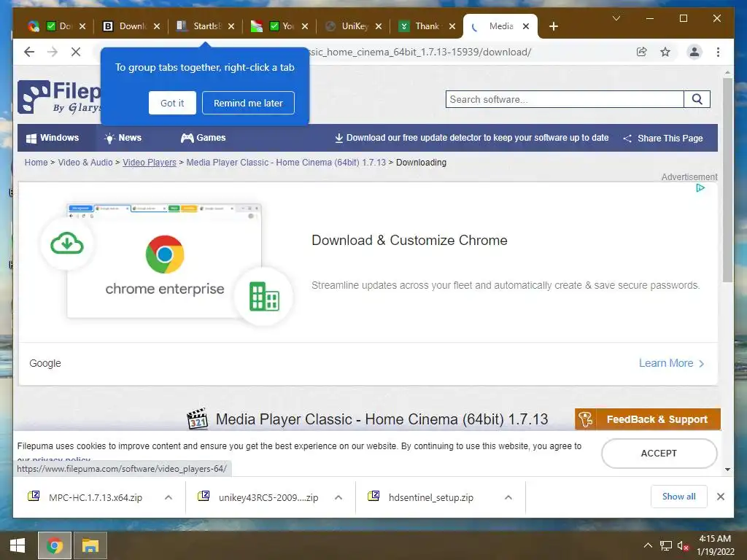Click the muted volume icon in the tray
747x560 pixels.
(x=683, y=545)
